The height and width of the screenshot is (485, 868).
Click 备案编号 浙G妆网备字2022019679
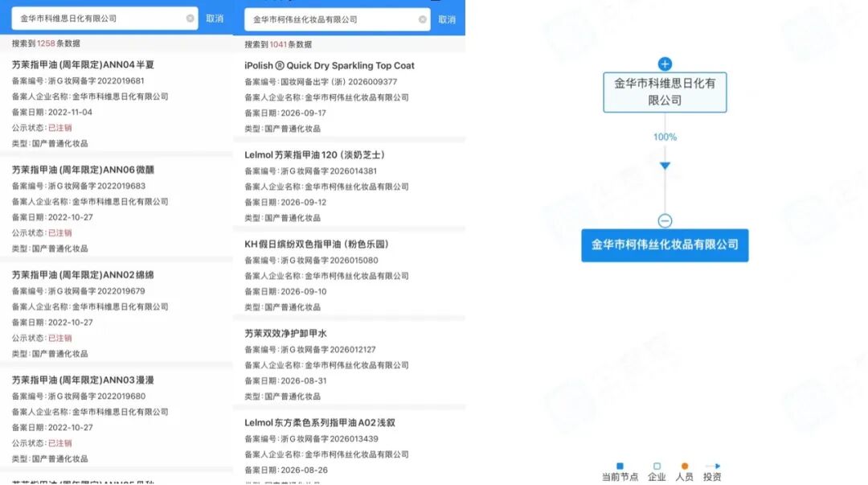point(78,291)
